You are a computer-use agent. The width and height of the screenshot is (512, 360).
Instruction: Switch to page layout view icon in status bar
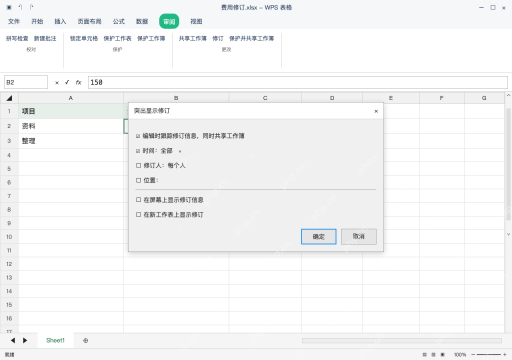click(x=434, y=355)
